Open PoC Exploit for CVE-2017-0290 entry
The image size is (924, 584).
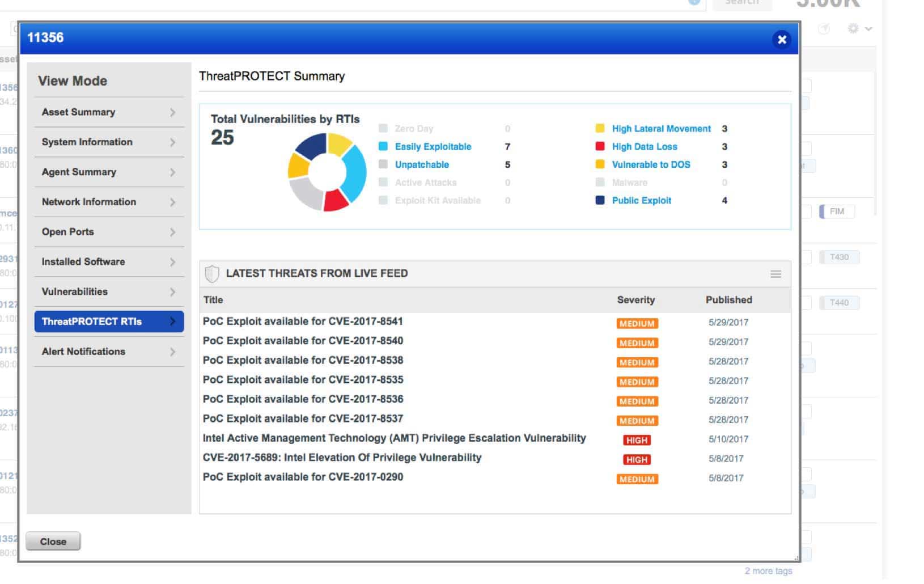[303, 477]
